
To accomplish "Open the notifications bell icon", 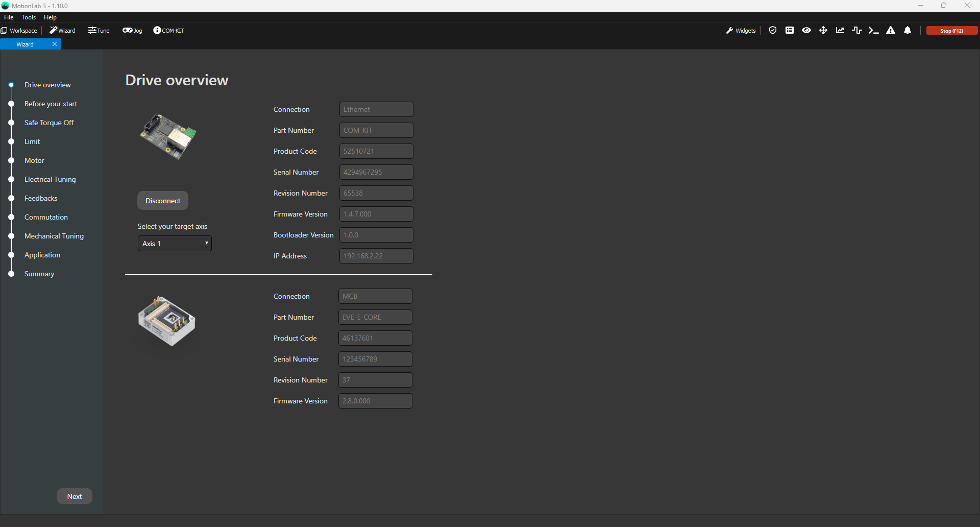I will pos(907,31).
